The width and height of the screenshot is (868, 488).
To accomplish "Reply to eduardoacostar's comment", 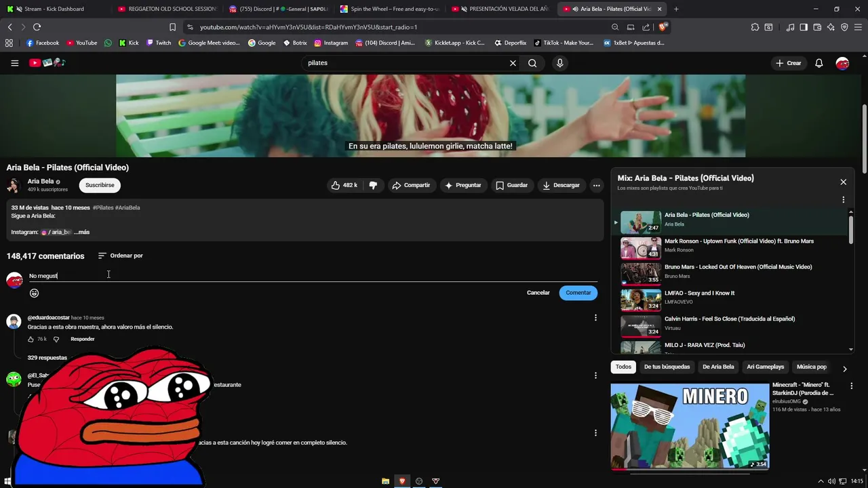I will coord(83,339).
